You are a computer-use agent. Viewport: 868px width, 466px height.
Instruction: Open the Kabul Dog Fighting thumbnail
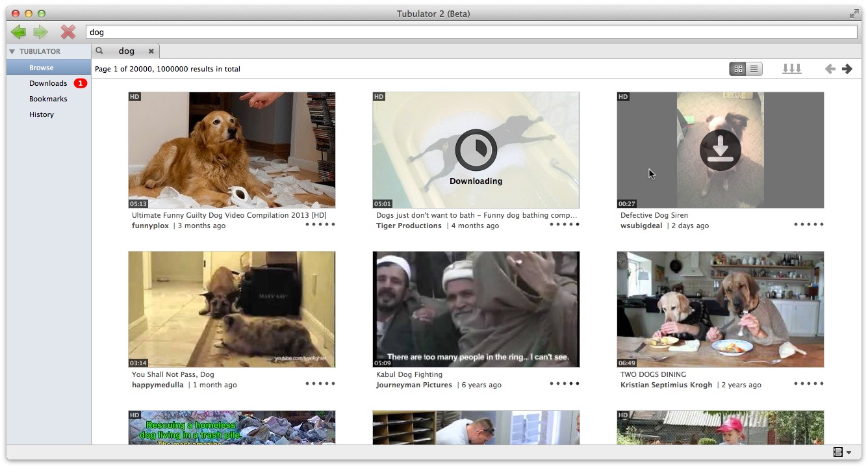(476, 309)
